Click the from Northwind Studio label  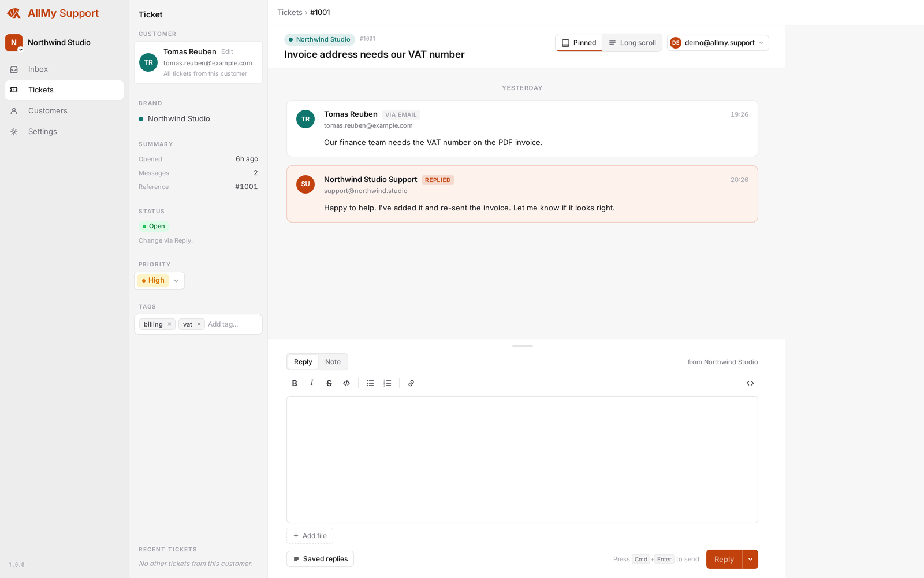pos(722,362)
